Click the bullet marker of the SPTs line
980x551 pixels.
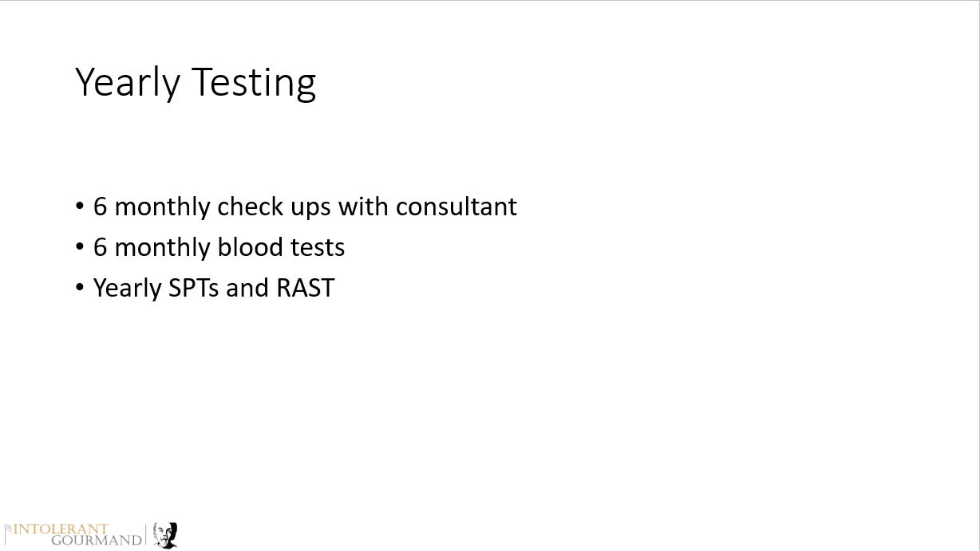pos(79,287)
